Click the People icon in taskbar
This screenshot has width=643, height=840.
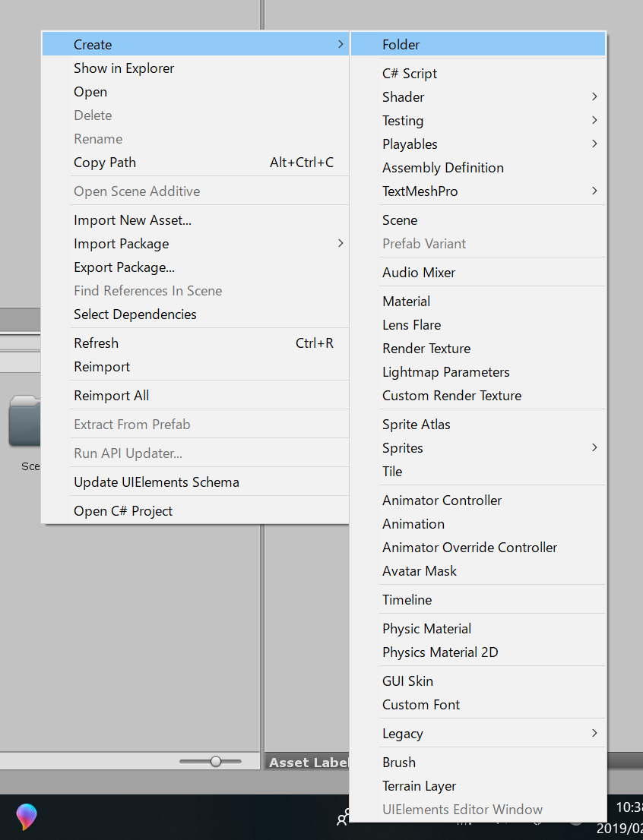click(344, 817)
